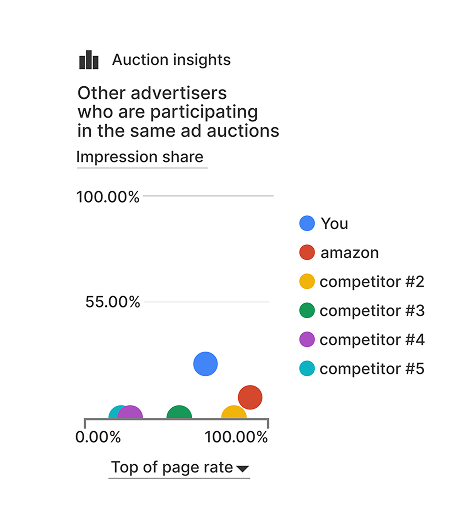Click the Top of page rate label

point(172,467)
